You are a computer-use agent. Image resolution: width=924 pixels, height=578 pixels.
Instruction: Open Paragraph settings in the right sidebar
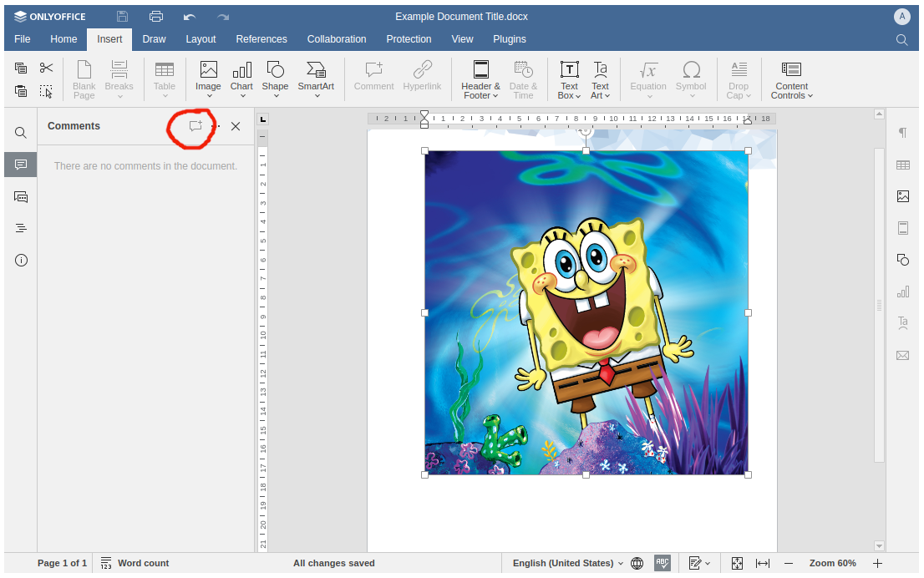(x=903, y=133)
